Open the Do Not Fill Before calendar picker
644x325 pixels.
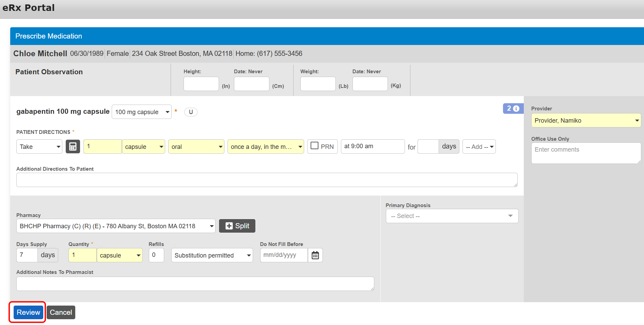[x=315, y=255]
